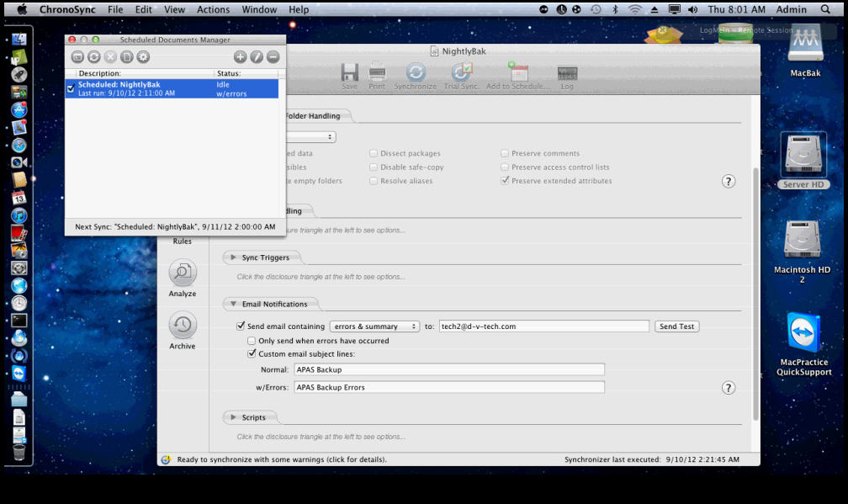Open the ChronoSync application menu
Image resolution: width=848 pixels, height=504 pixels.
pyautogui.click(x=67, y=9)
